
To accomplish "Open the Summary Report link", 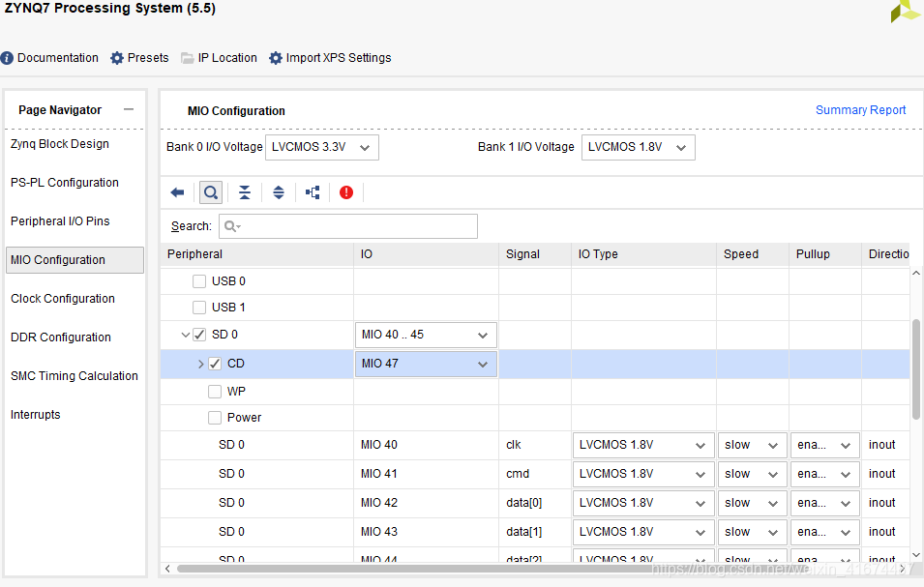I will click(860, 110).
